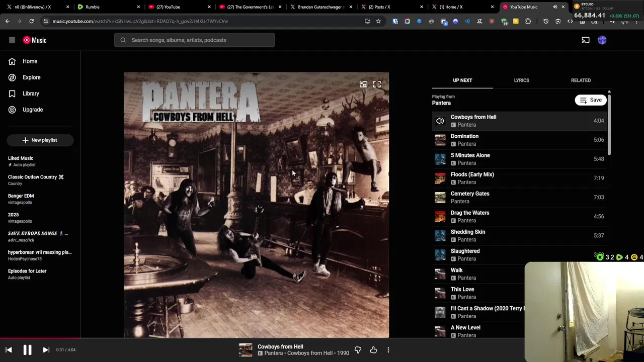
Task: Play This Love from the queue
Action: click(x=478, y=293)
